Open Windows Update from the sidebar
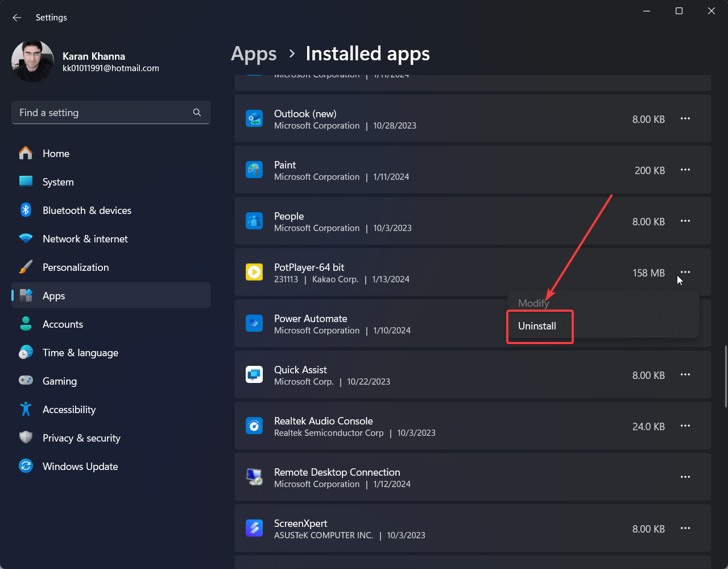Viewport: 728px width, 569px height. coord(80,466)
